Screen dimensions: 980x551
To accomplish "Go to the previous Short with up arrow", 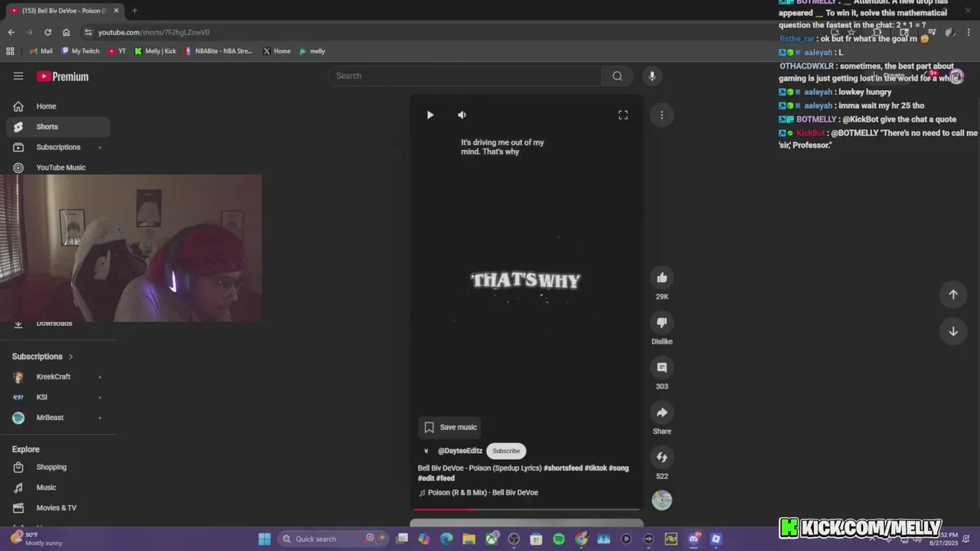I will coord(953,295).
